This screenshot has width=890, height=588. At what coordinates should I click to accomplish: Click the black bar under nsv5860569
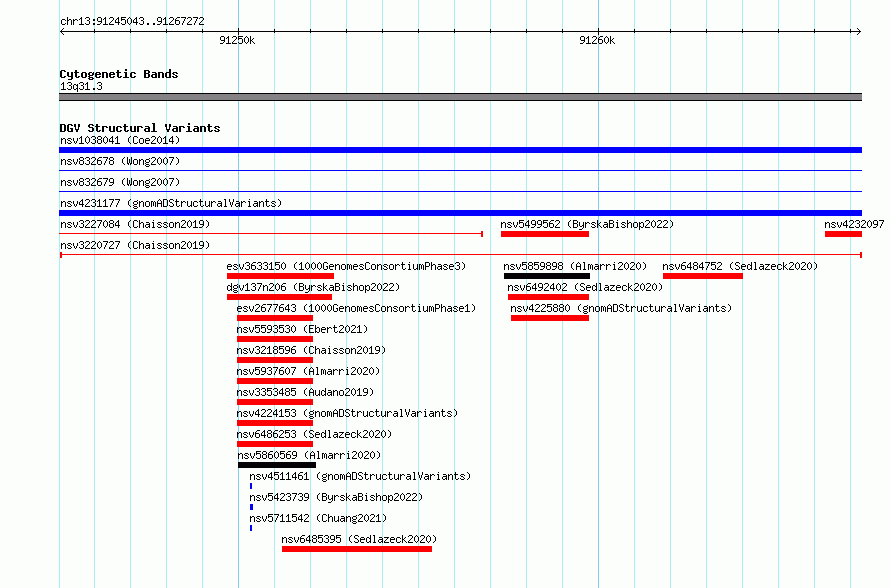(x=277, y=465)
